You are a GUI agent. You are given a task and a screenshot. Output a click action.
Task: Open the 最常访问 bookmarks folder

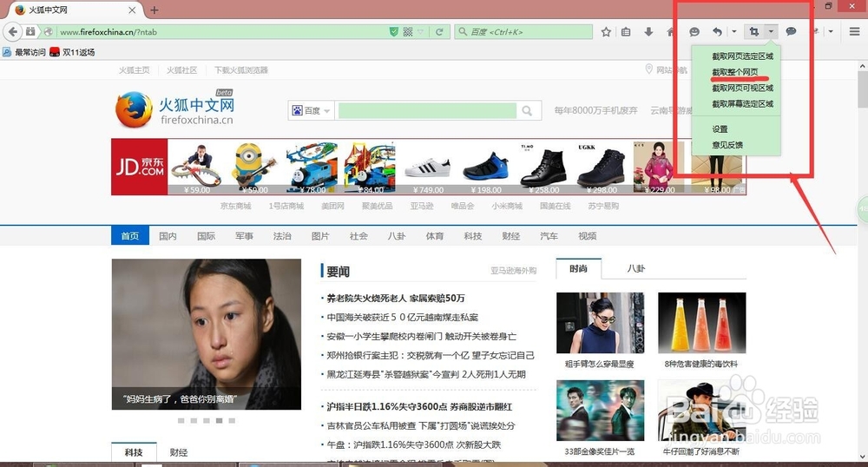coord(23,52)
